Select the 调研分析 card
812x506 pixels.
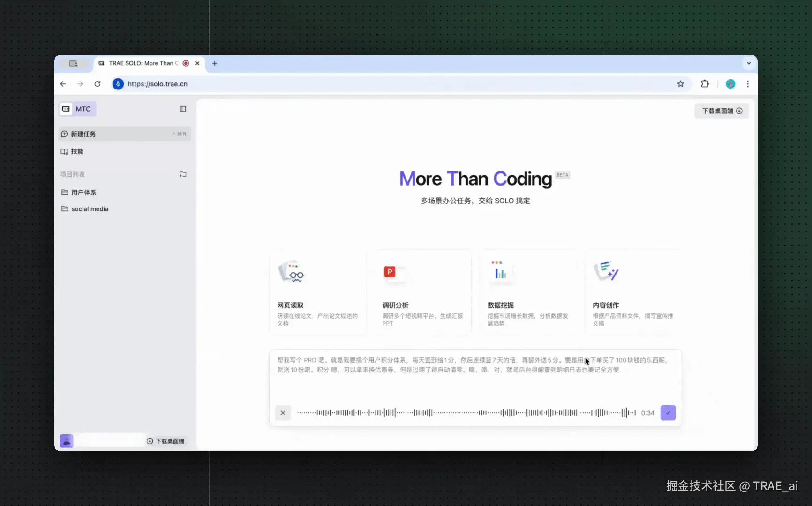423,292
